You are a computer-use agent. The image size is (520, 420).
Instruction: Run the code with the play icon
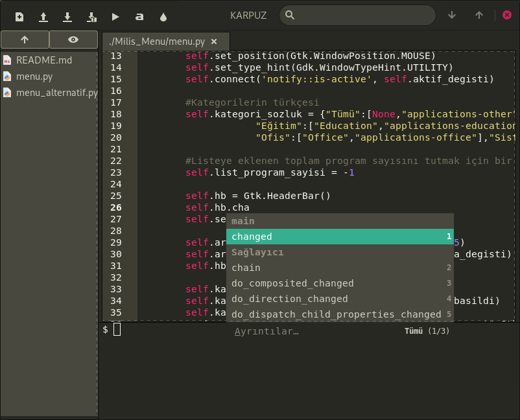115,17
